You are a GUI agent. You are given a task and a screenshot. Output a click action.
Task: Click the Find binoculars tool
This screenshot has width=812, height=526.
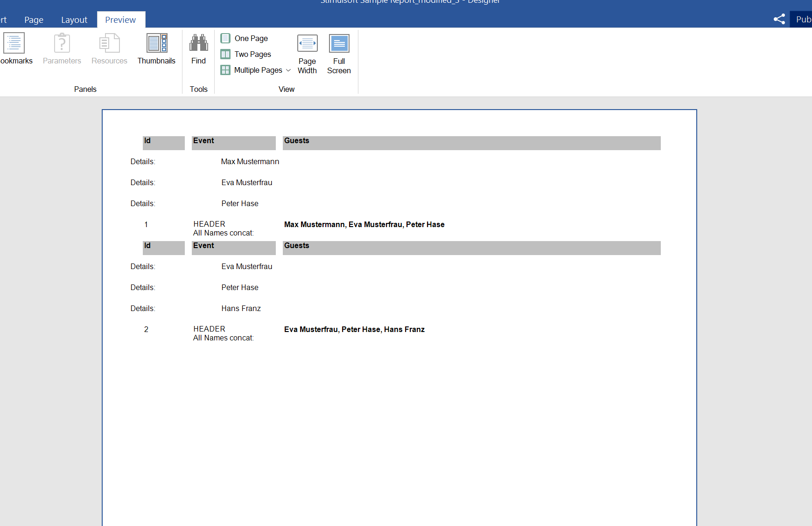point(198,48)
